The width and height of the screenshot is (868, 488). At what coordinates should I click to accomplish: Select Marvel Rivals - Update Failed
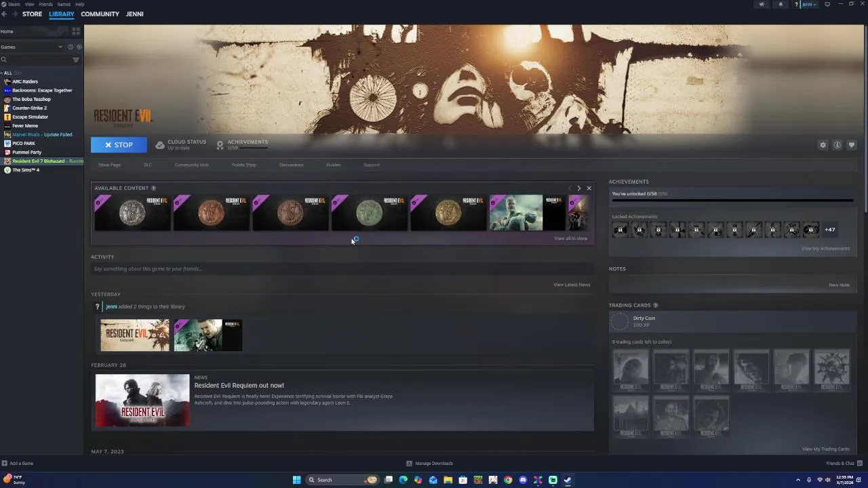coord(42,134)
